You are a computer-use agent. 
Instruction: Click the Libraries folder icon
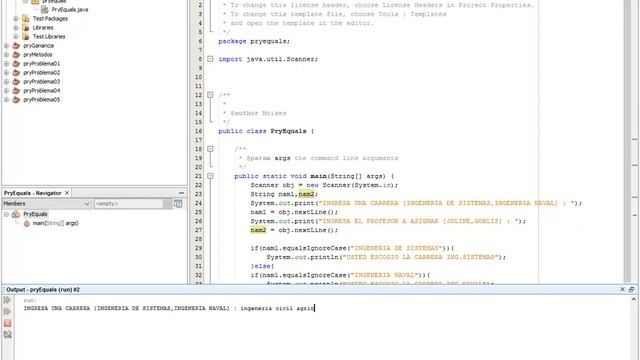coord(26,27)
